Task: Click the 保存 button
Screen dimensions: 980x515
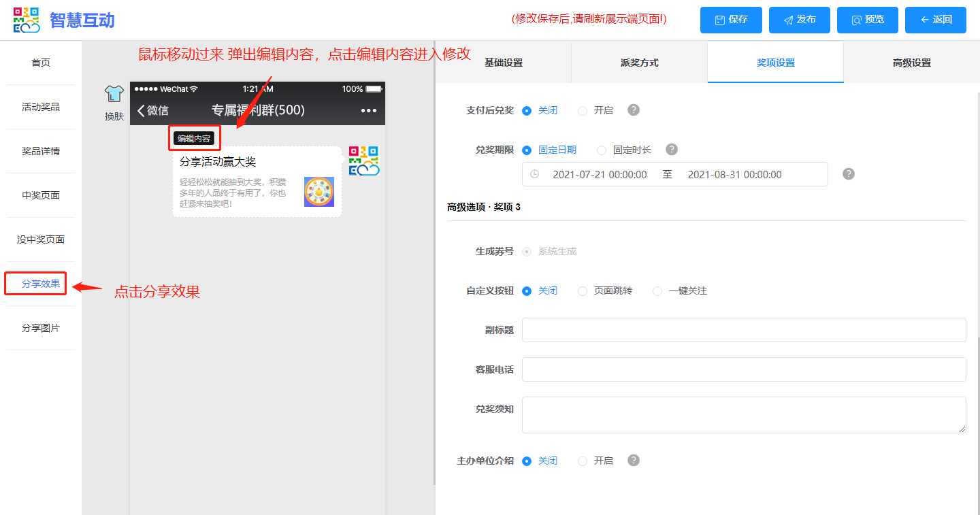Action: [x=731, y=20]
